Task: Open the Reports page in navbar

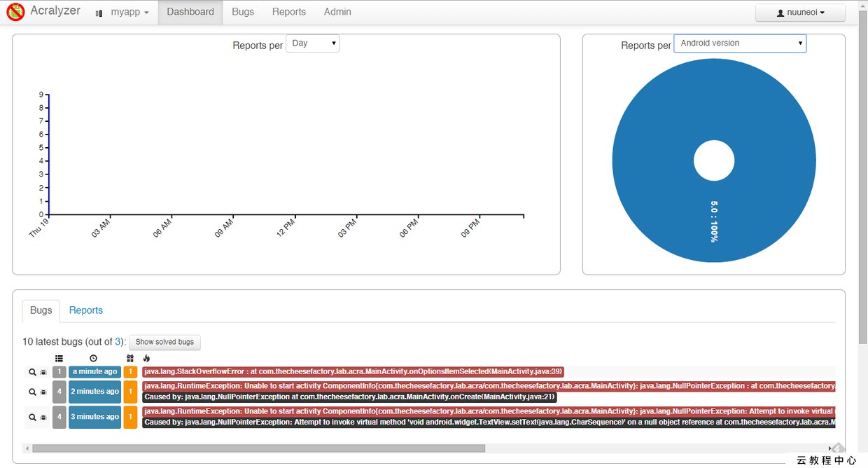Action: [x=289, y=12]
